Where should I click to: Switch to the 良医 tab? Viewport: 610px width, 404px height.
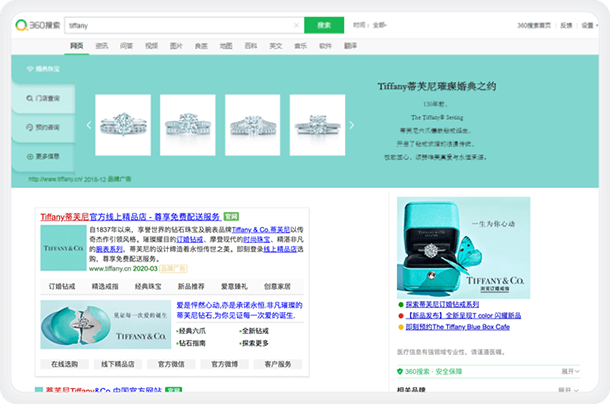201,46
